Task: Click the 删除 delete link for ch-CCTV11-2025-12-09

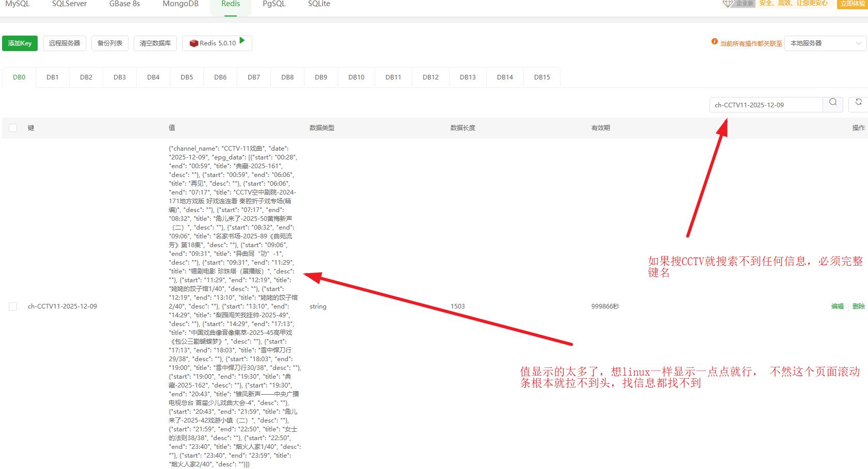Action: 859,306
